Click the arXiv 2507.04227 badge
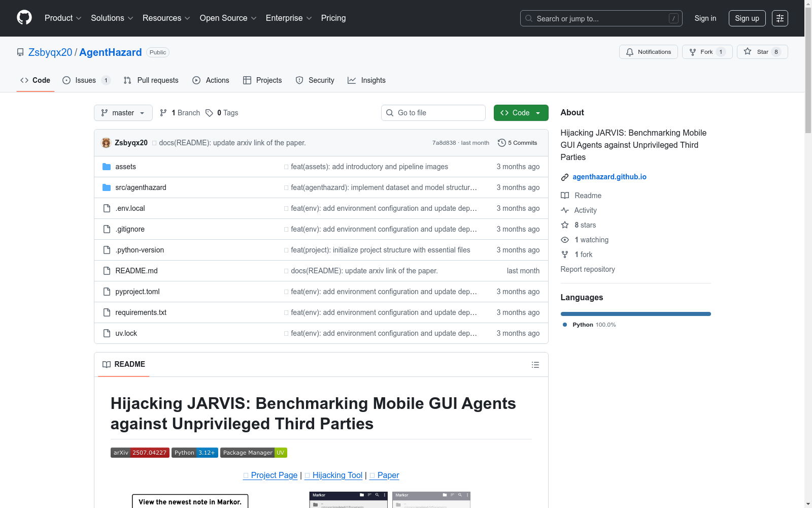 pos(140,453)
